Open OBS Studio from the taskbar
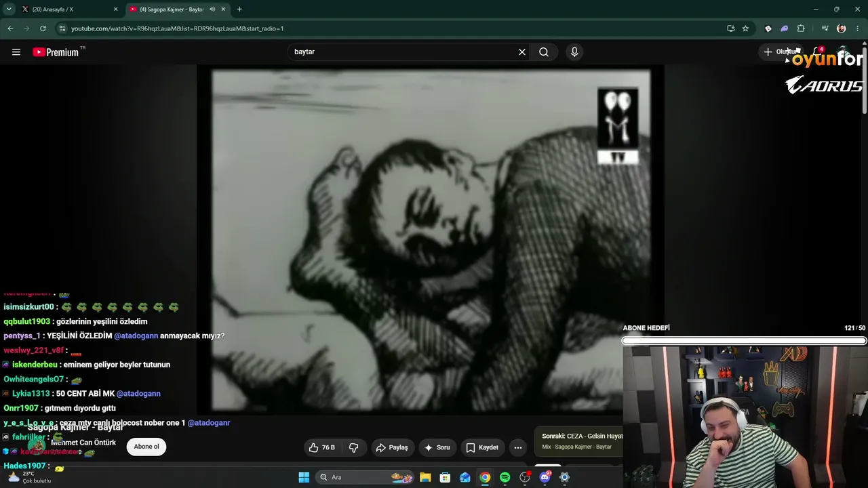 525,477
